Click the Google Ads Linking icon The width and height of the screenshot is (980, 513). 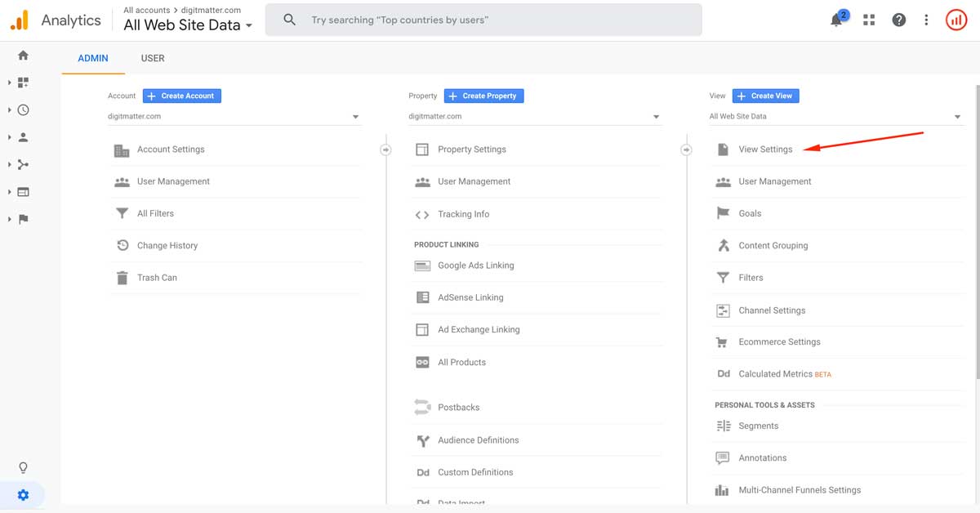pos(422,265)
